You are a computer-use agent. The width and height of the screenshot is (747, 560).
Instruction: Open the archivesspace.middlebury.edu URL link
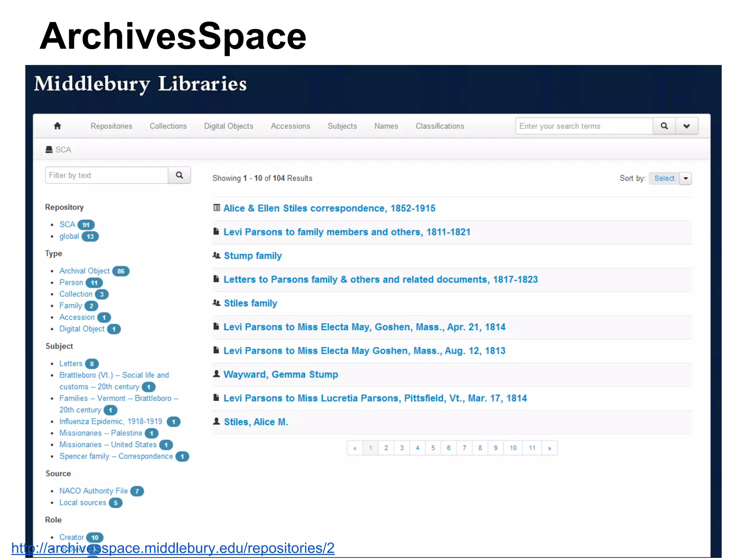(173, 548)
